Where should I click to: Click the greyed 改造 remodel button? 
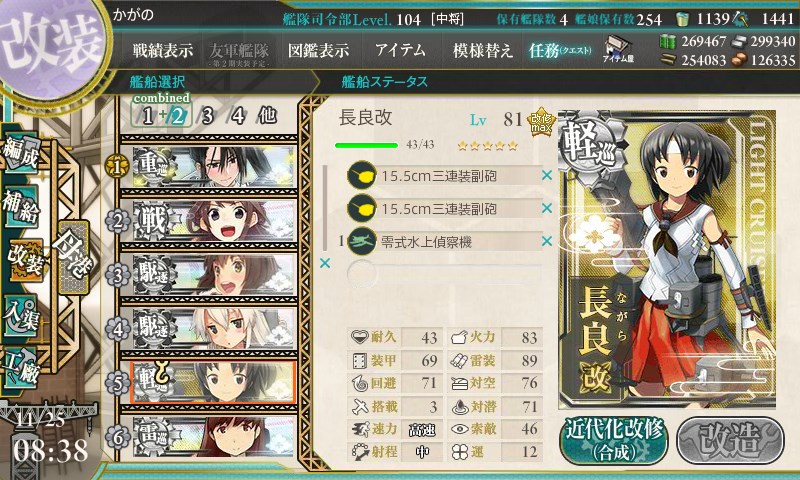730,440
